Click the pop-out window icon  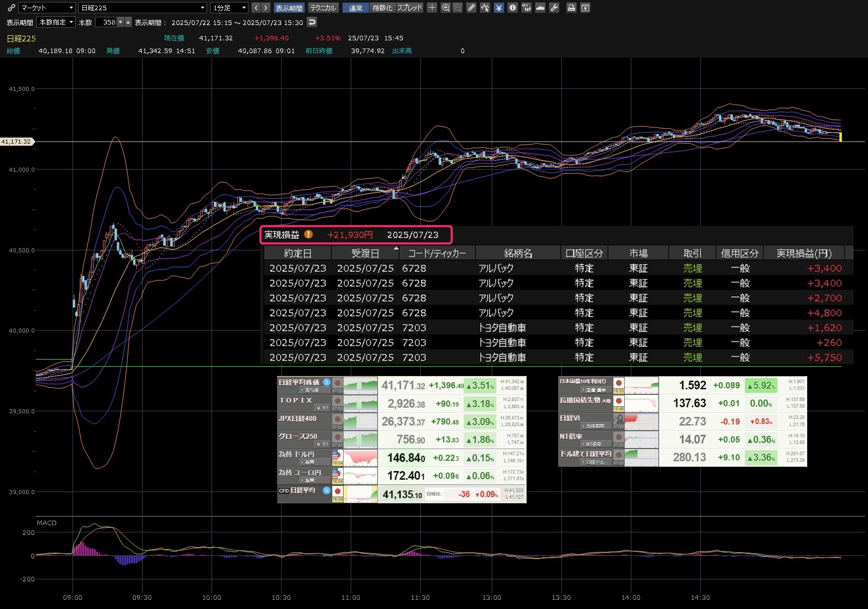click(x=585, y=8)
